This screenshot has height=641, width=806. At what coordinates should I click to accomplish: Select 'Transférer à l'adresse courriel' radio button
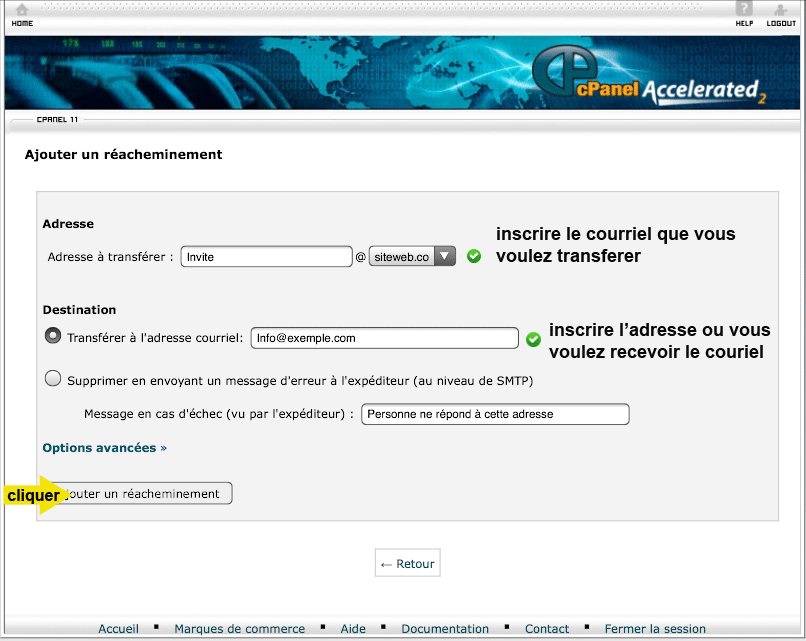pyautogui.click(x=52, y=336)
